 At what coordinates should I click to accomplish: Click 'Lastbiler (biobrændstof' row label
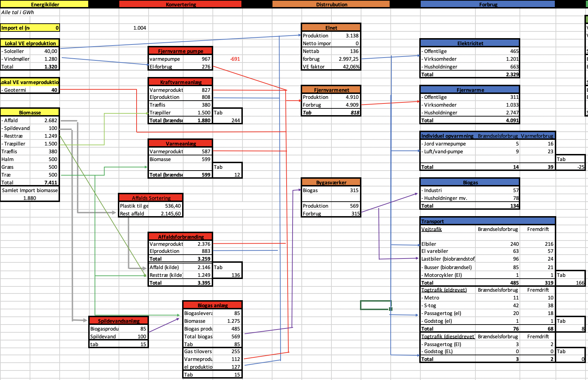pos(448,259)
